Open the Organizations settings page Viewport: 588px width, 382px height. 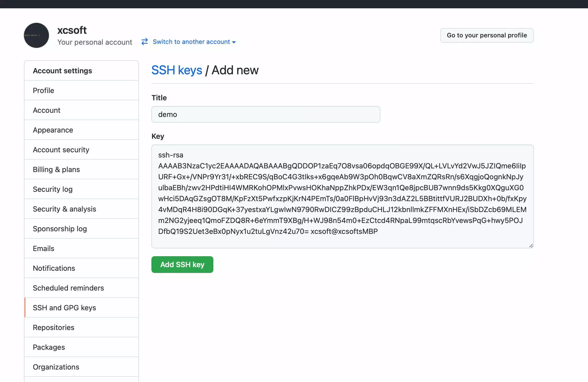pos(56,367)
